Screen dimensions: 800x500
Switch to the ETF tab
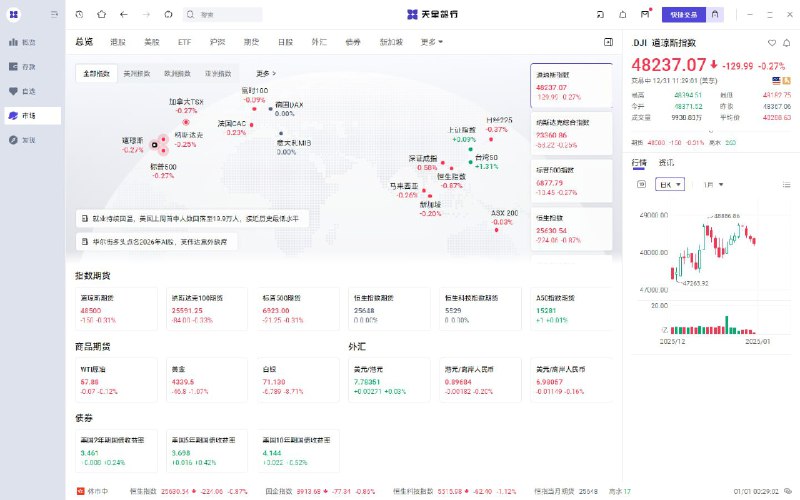pos(184,42)
